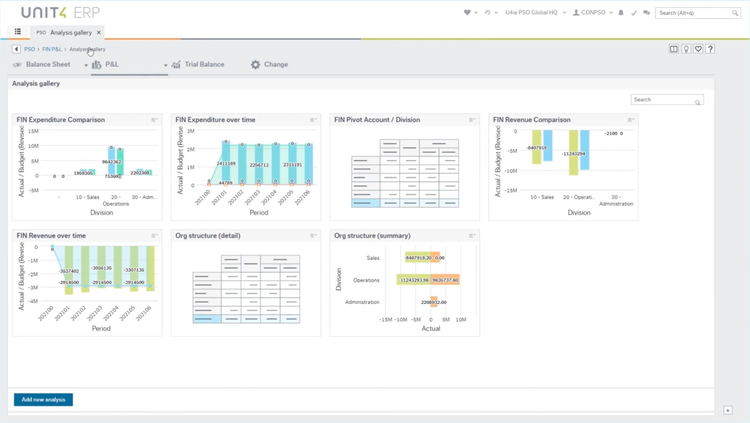Expand the P&L dropdown arrow
Viewport: 750px width, 423px height.
point(165,65)
